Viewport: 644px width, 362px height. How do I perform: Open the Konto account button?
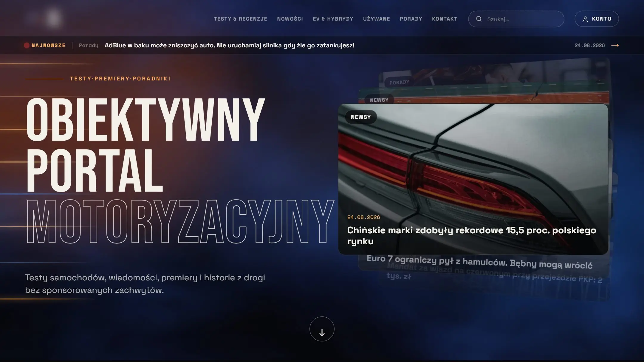[597, 19]
